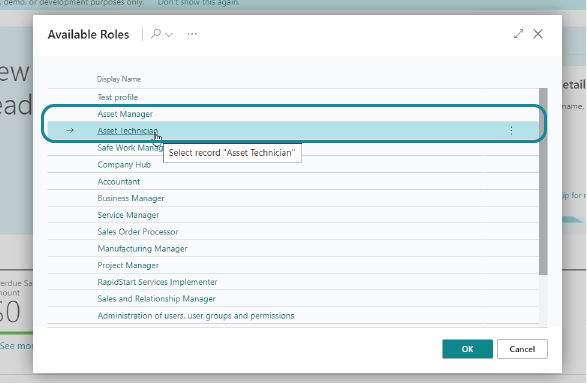Confirm selection with the OK button
The height and width of the screenshot is (384, 587).
[x=467, y=349]
